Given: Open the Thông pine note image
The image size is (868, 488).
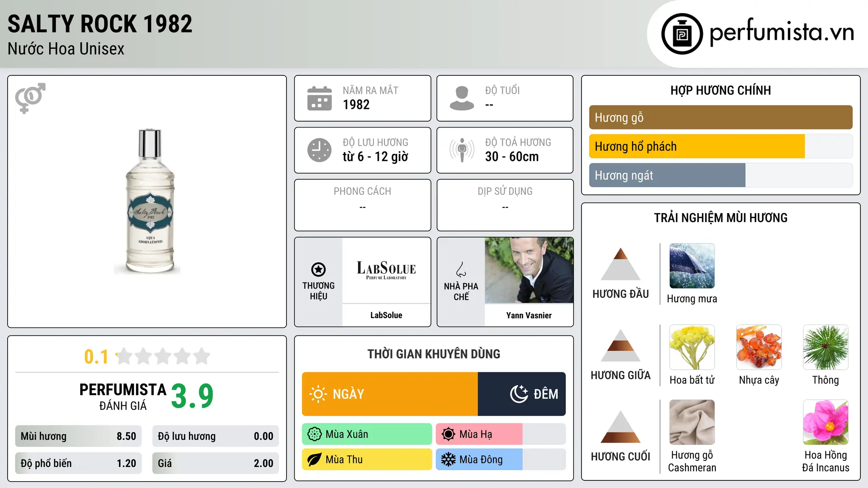Looking at the screenshot, I should click(x=826, y=347).
